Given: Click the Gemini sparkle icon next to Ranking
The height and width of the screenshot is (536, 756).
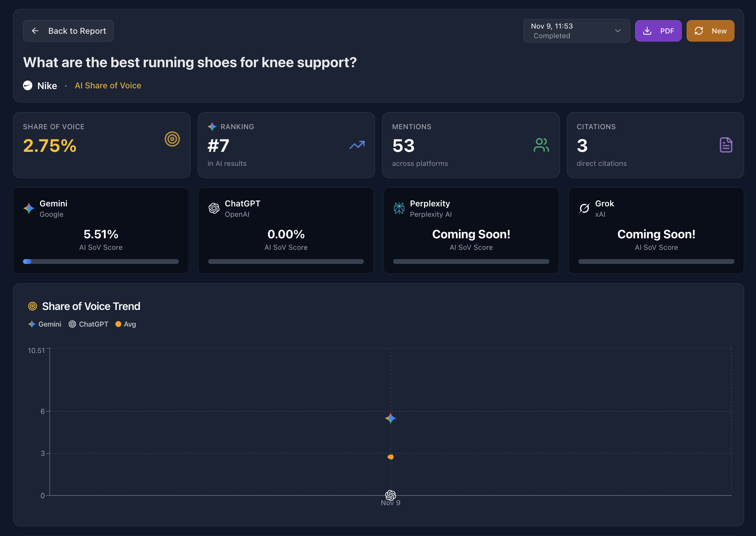Looking at the screenshot, I should point(212,127).
